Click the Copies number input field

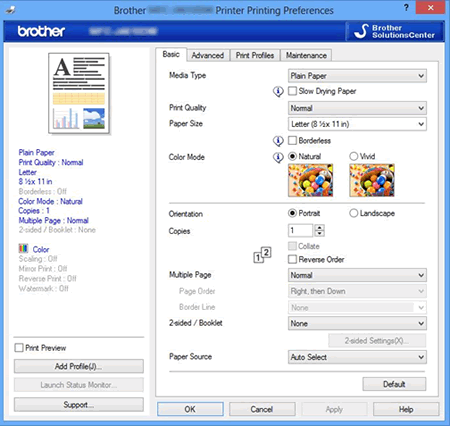tap(300, 230)
